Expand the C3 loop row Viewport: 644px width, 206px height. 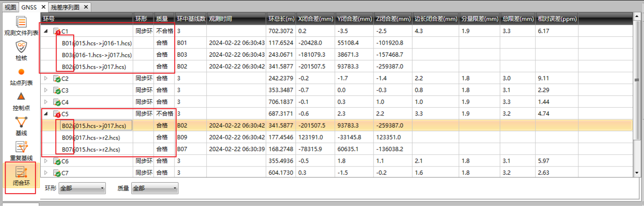(46, 91)
